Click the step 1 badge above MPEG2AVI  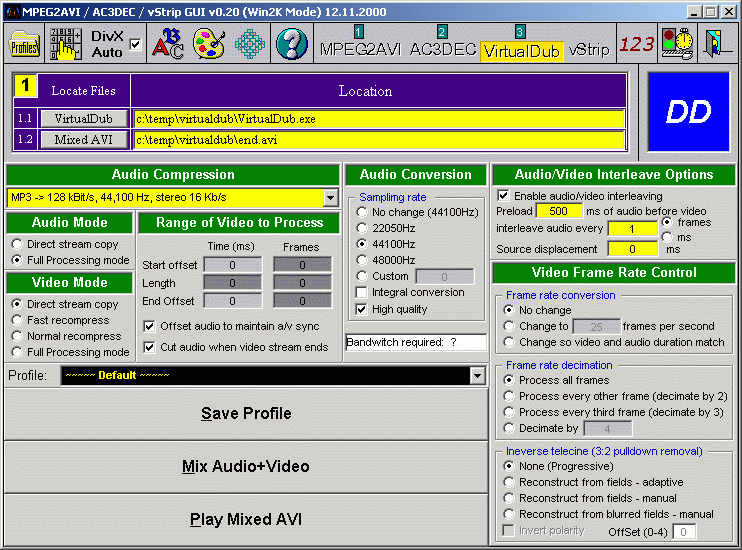[x=358, y=32]
